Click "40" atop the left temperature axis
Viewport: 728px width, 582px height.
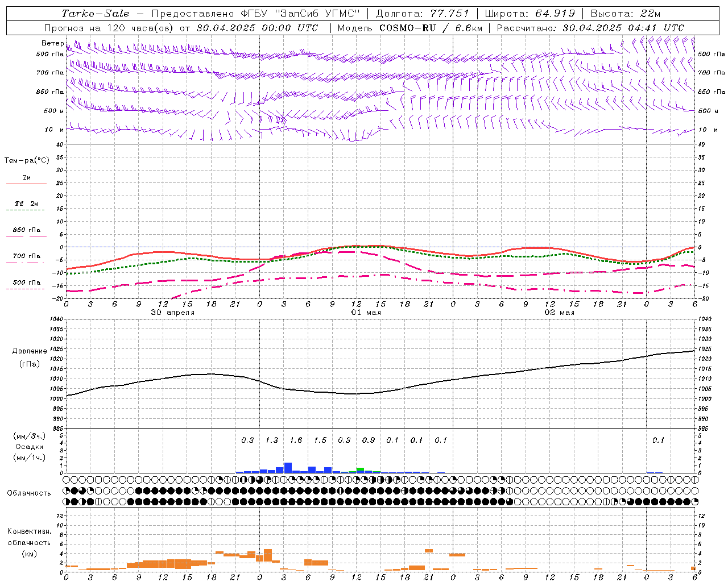(x=60, y=145)
